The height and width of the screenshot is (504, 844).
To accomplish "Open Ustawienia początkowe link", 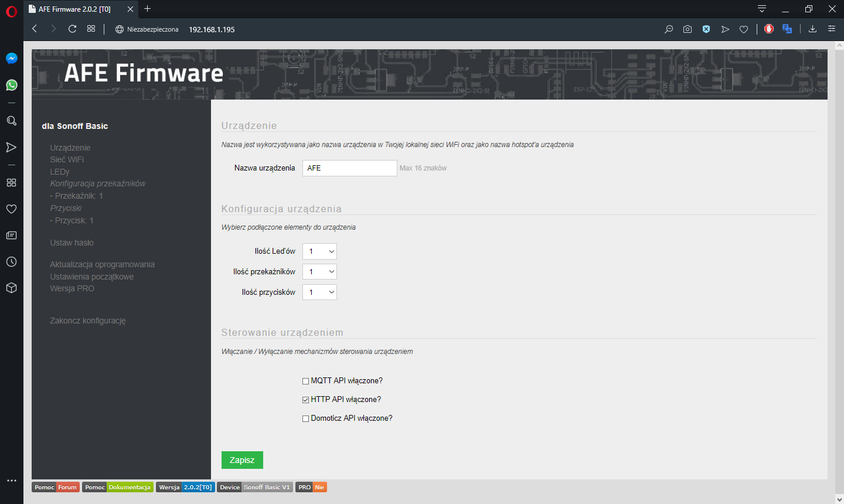I will pos(91,277).
